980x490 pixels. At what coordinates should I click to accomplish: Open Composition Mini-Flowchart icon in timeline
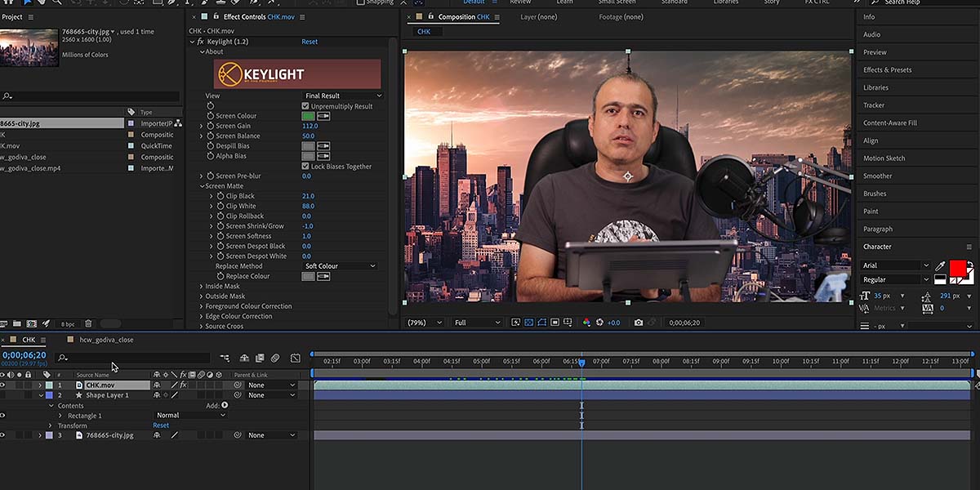coord(225,358)
